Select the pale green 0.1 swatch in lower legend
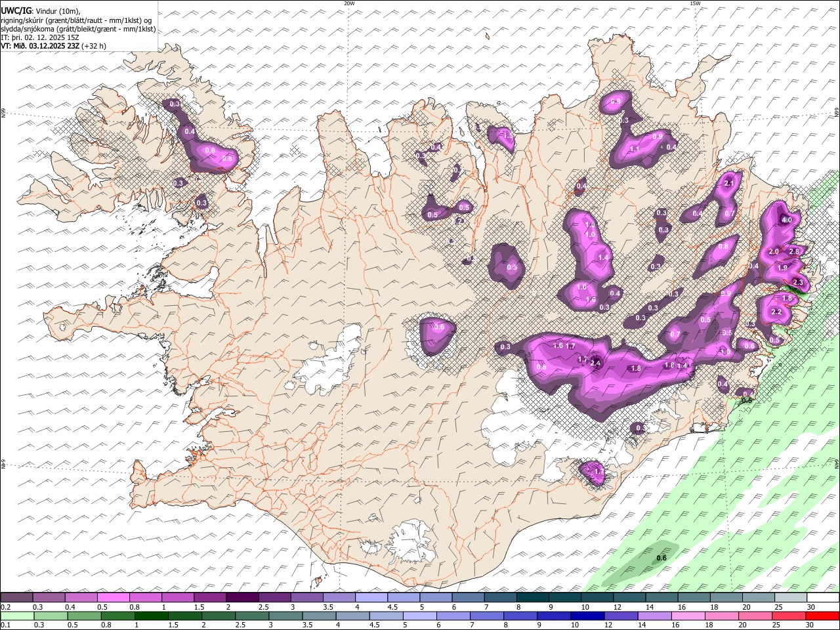This screenshot has width=840, height=630. 16,616
